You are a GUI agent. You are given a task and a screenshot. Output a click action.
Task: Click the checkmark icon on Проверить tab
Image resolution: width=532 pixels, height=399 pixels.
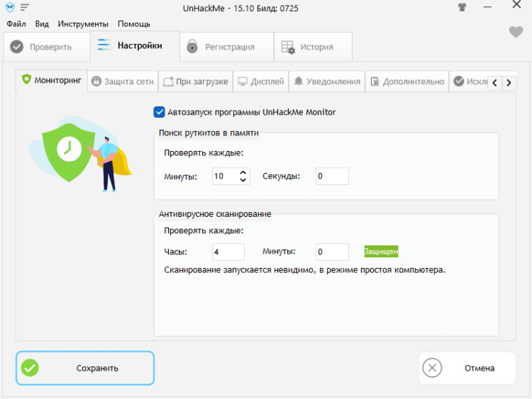point(16,47)
